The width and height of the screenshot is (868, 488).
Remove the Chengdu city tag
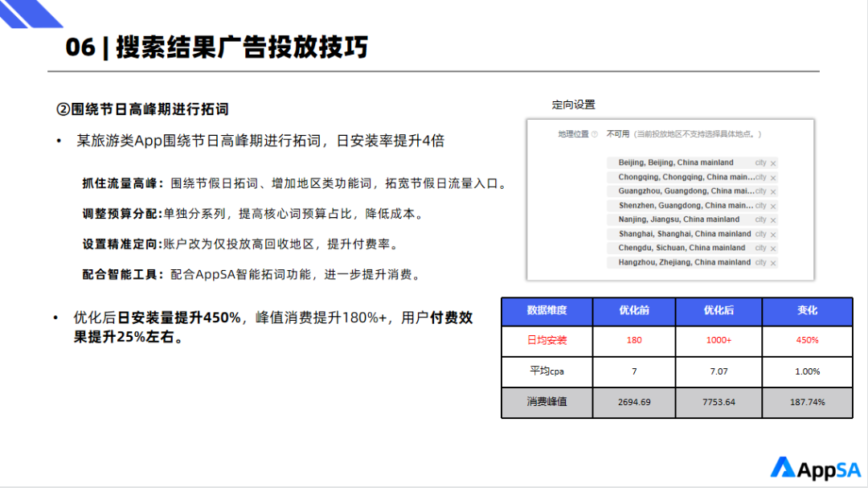click(773, 248)
